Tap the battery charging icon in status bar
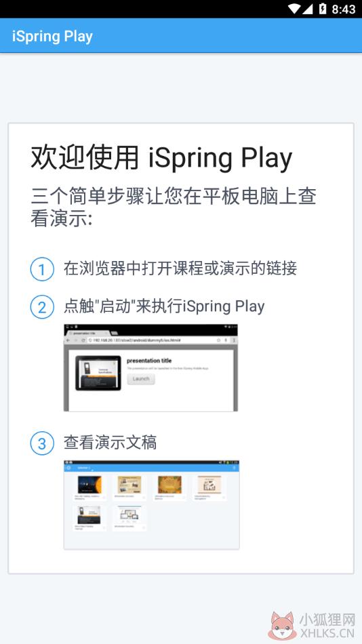 [x=323, y=9]
